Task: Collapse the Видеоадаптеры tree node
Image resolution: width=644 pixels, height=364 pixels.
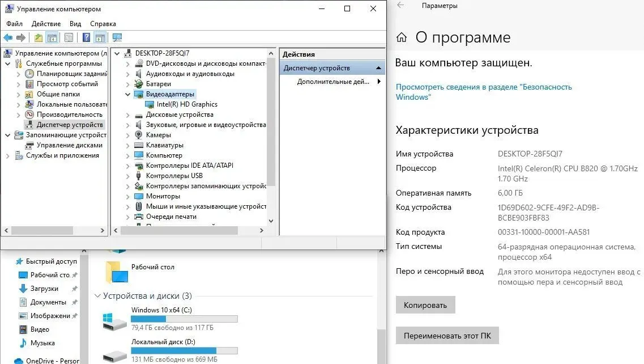Action: pos(127,94)
